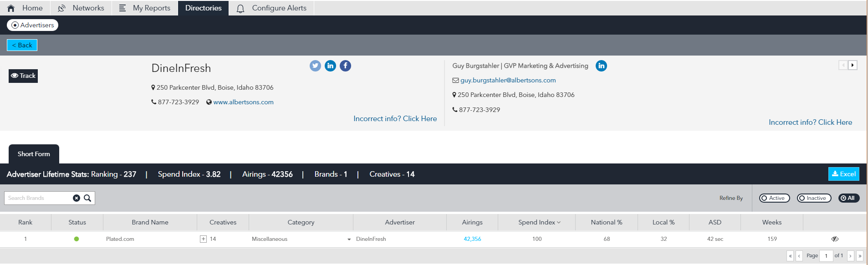This screenshot has width=868, height=265.
Task: Click the DineInFresh advertiser cell
Action: coord(371,239)
